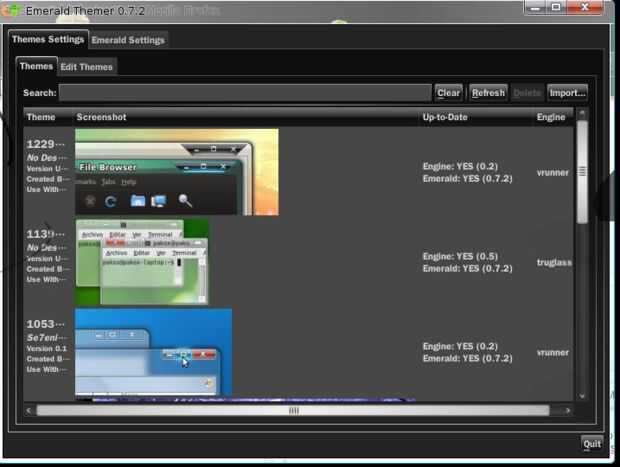Click the vertical scrollbar thumb
The width and height of the screenshot is (620, 467).
[582, 172]
